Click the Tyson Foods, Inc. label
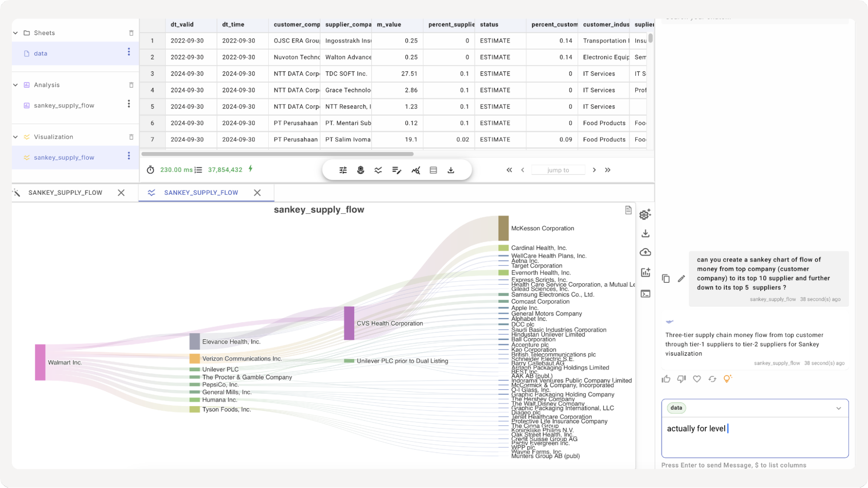Image resolution: width=868 pixels, height=488 pixels. (x=226, y=409)
